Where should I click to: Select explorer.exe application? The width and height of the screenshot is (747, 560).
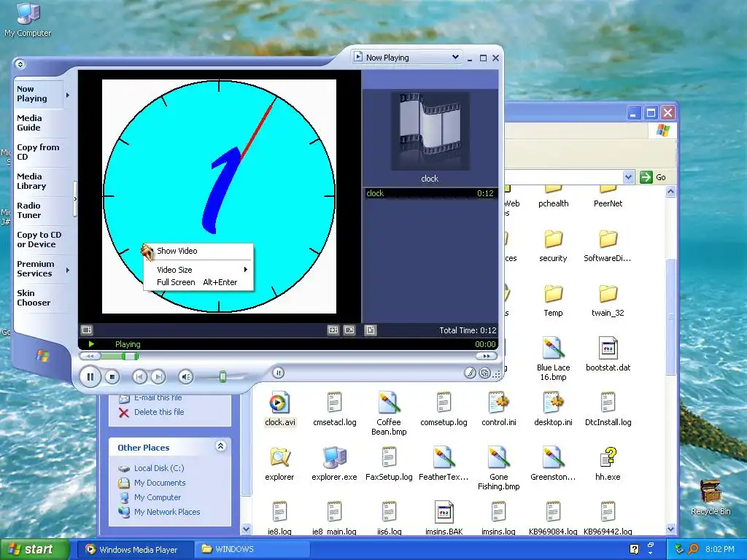pyautogui.click(x=334, y=464)
